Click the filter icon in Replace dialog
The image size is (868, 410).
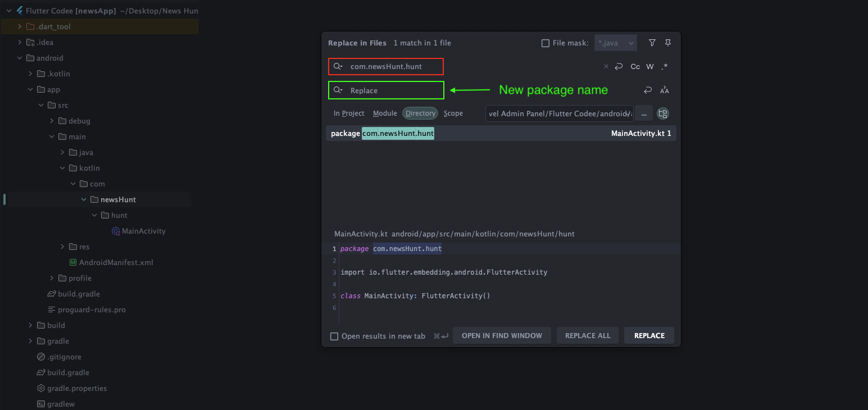(652, 43)
